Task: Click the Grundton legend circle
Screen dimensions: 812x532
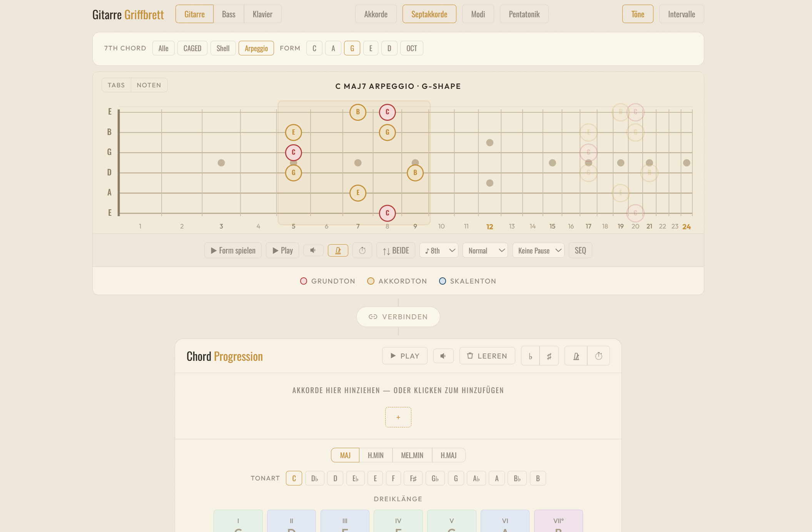Action: (304, 281)
